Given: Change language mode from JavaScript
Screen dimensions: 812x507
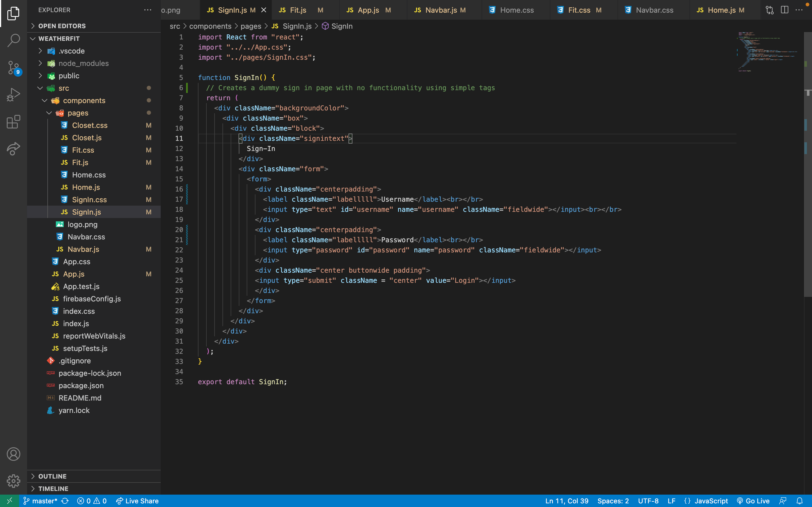Looking at the screenshot, I should (x=711, y=501).
